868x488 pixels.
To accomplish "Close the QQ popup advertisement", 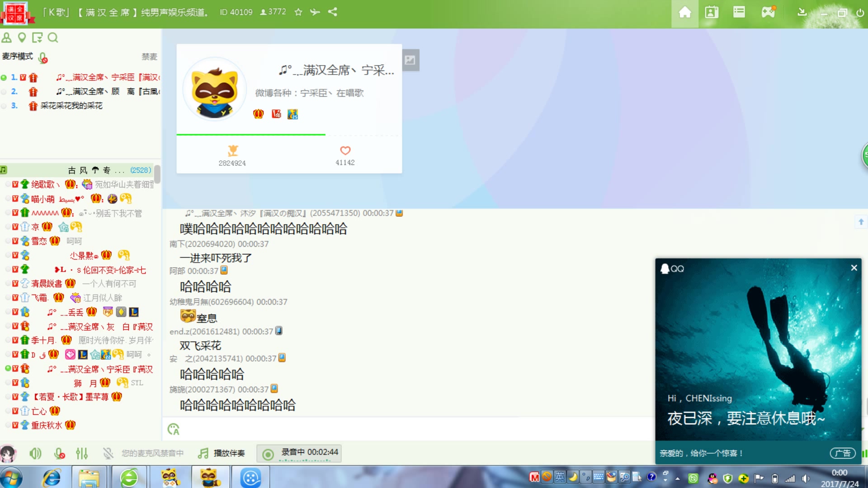I will (854, 268).
